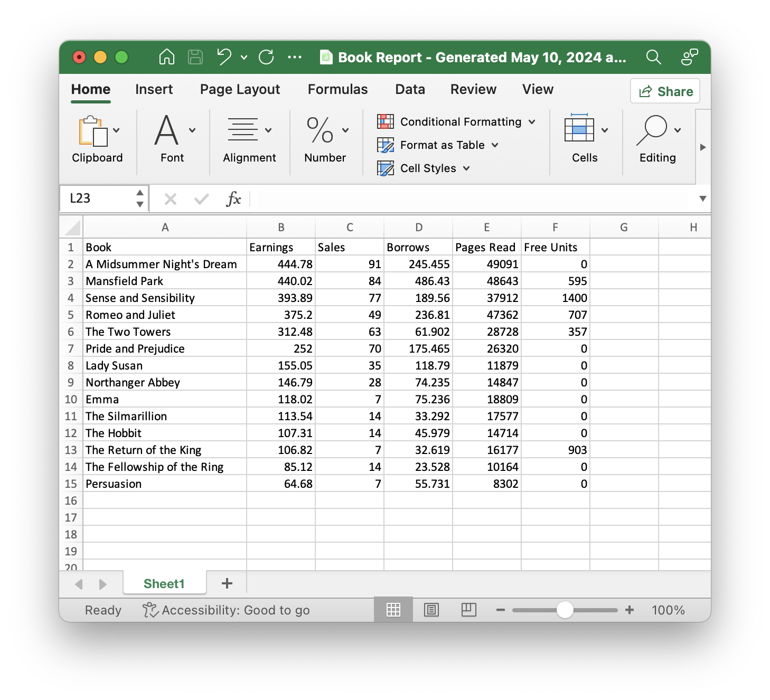Click the Clipboard paste icon

coord(93,131)
